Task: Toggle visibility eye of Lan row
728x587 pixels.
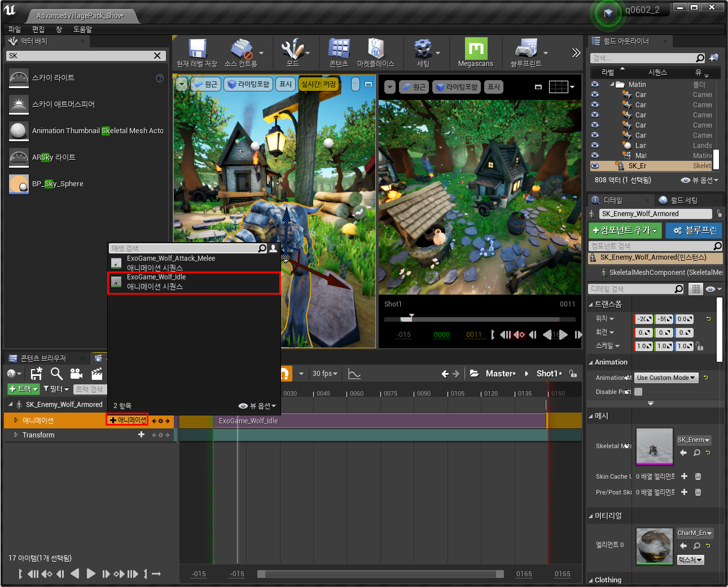Action: 595,145
